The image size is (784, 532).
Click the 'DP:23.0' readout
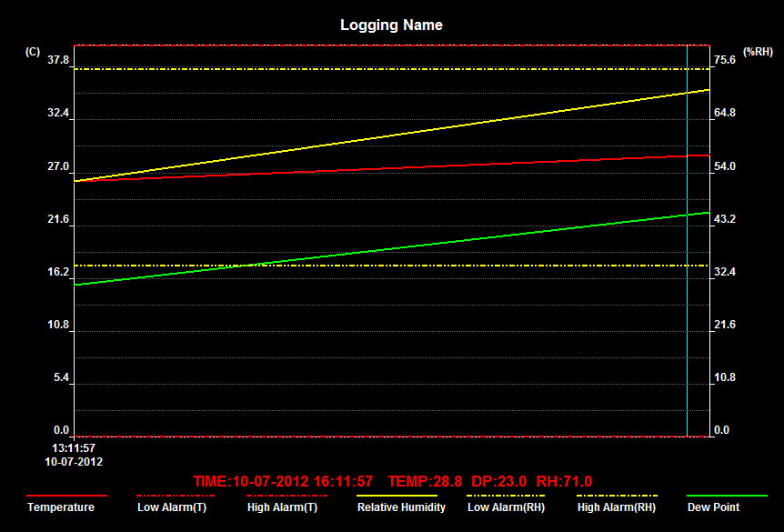click(499, 481)
